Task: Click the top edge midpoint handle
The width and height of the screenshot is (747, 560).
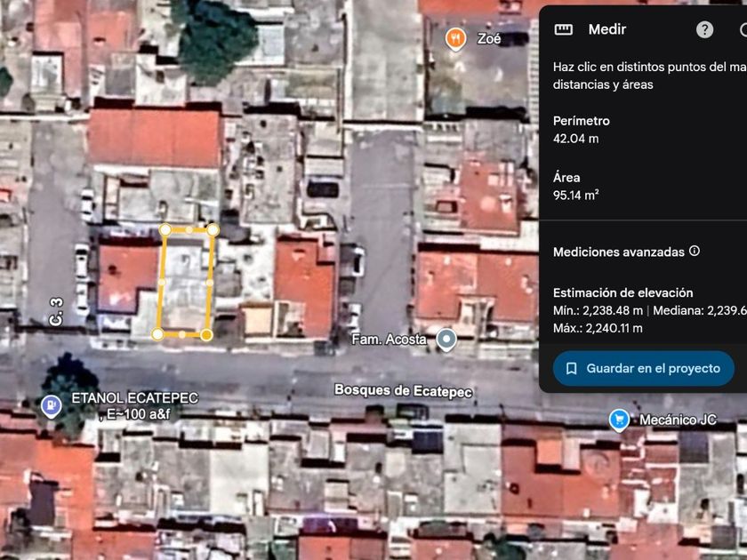Action: click(x=189, y=230)
